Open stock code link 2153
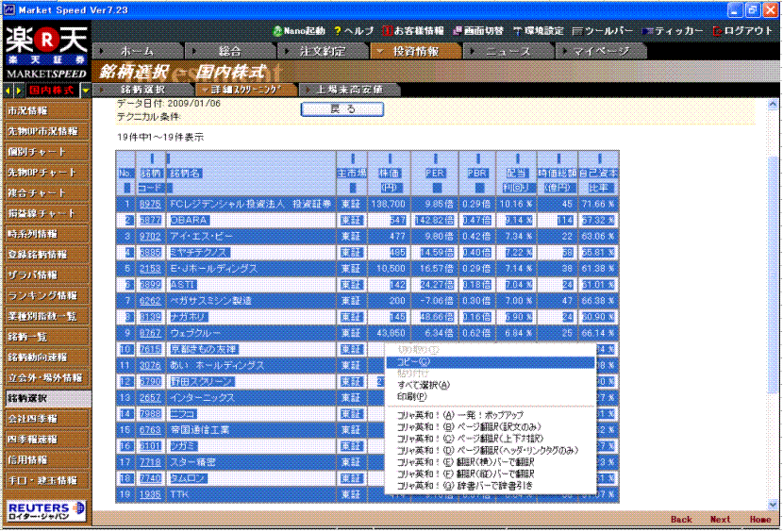Screen dimensions: 783x532 150,269
